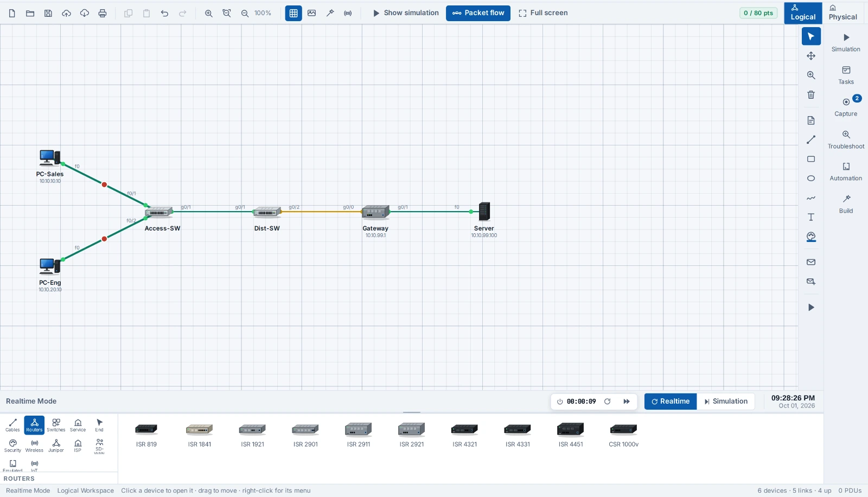Image resolution: width=868 pixels, height=497 pixels.
Task: Toggle the Packet flow button
Action: click(x=478, y=13)
